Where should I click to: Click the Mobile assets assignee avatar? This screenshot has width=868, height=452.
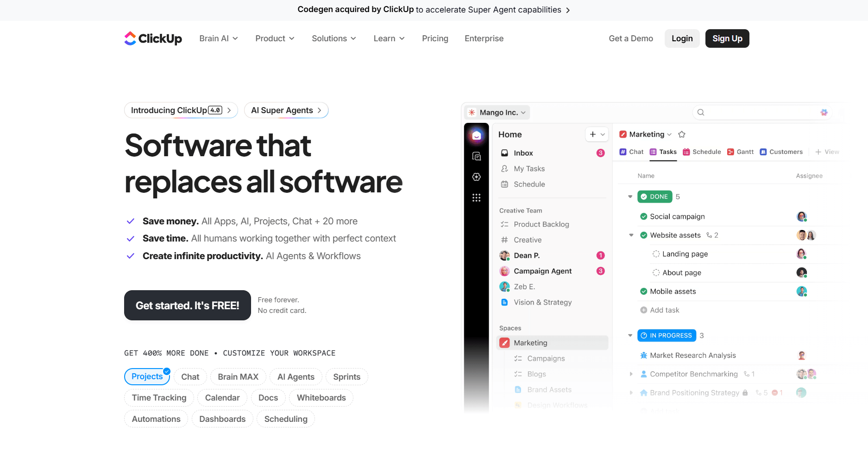coord(802,292)
